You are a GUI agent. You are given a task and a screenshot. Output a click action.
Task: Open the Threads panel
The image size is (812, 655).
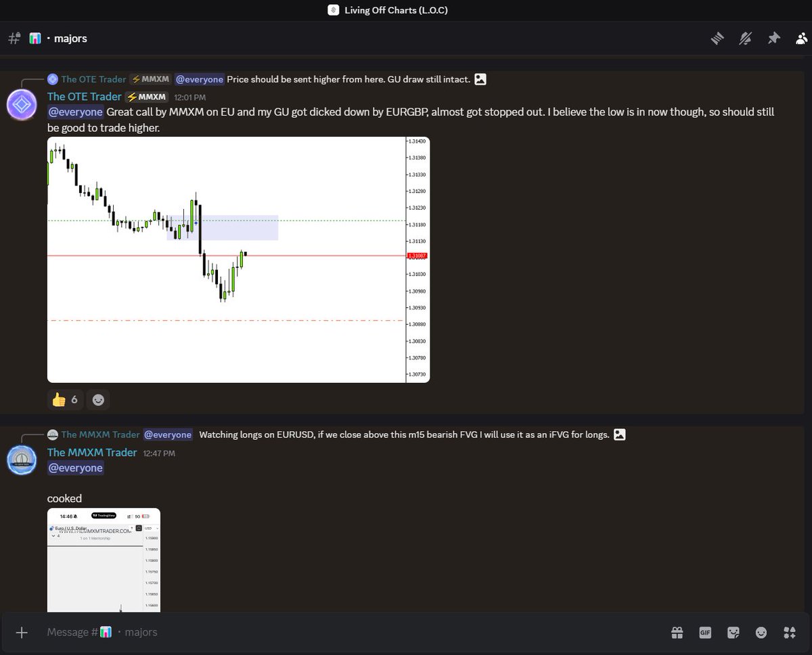(x=717, y=38)
